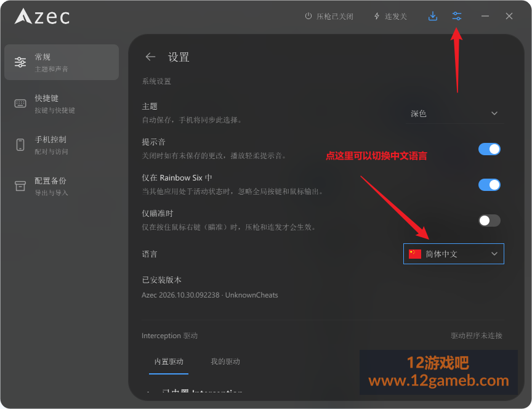
Task: Open settings via the sliders icon
Action: click(457, 16)
